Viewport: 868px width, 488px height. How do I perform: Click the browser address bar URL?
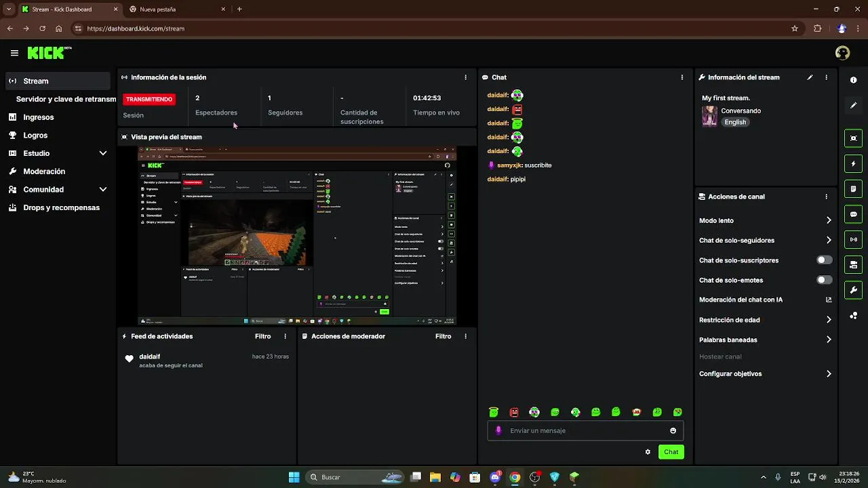click(136, 28)
